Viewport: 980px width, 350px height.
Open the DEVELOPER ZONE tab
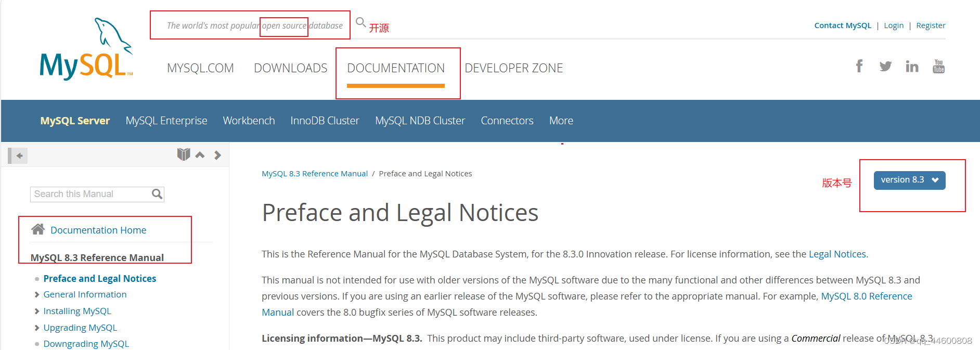(514, 68)
